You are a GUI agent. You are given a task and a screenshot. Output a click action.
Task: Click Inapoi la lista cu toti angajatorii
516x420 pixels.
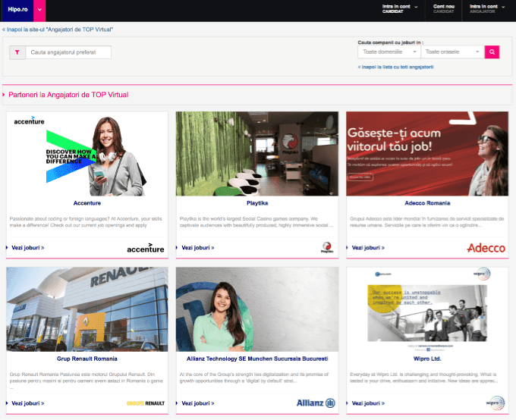click(395, 67)
